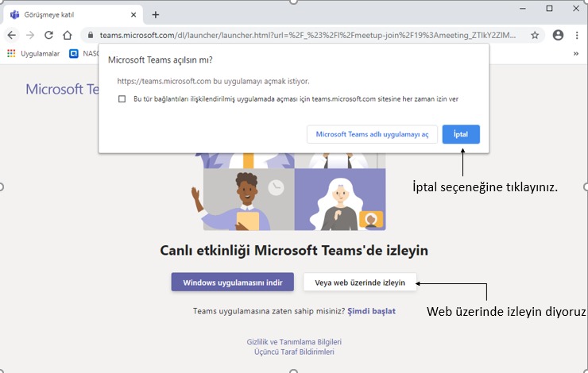Screen dimensions: 588x373
Task: Bookmark this page with the star icon
Action: (535, 35)
